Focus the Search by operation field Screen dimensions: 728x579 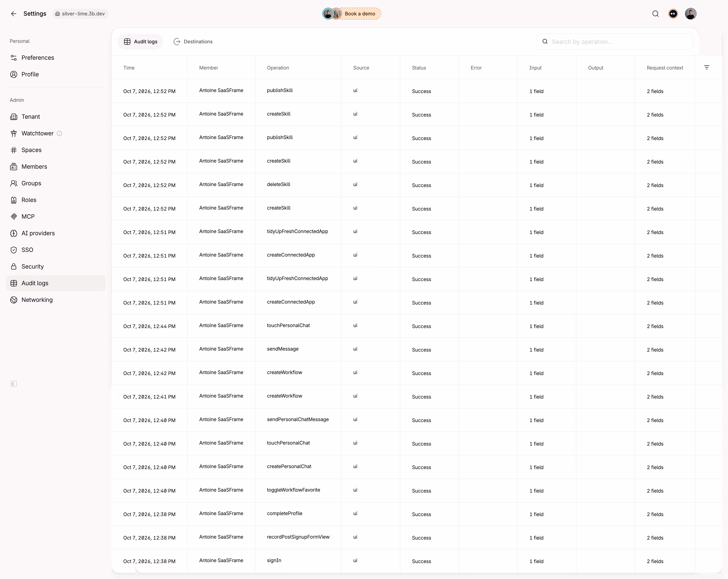(614, 42)
